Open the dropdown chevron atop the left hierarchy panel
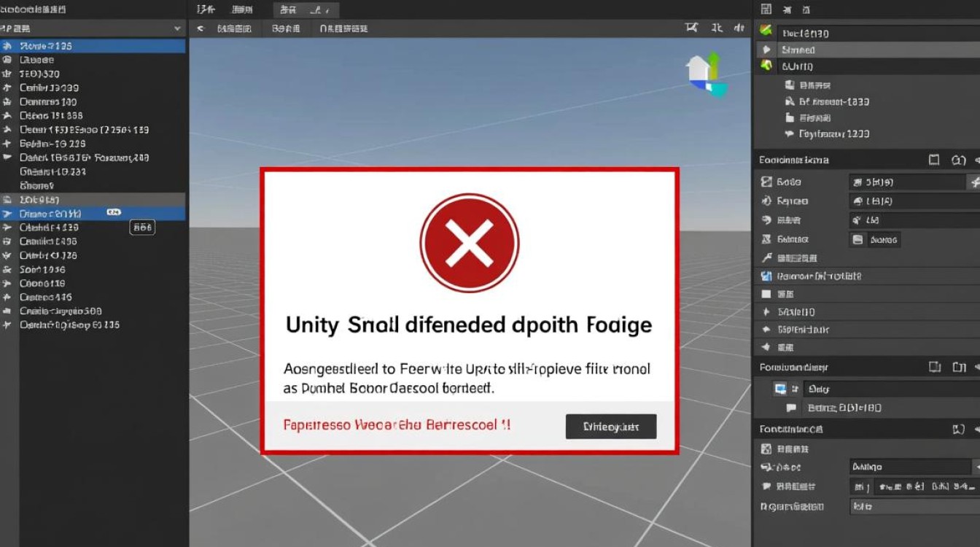980x547 pixels. [x=178, y=28]
